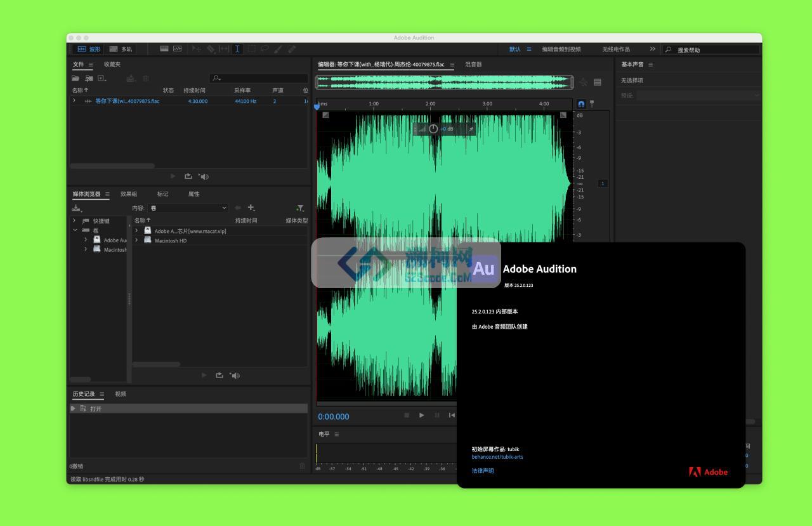
Task: Open the behance.net/tubik-arts link
Action: coord(497,457)
